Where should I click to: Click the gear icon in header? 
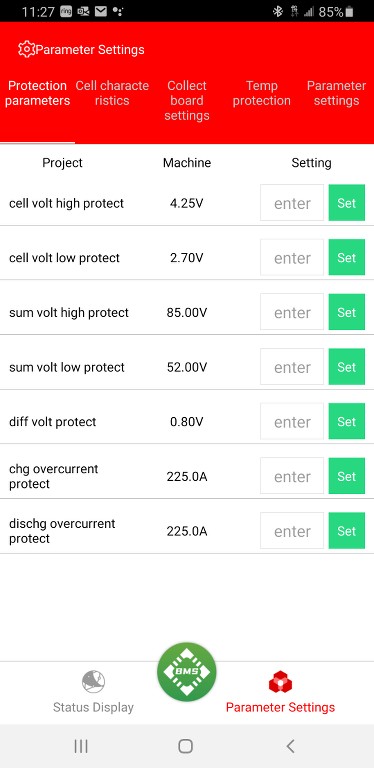26,49
